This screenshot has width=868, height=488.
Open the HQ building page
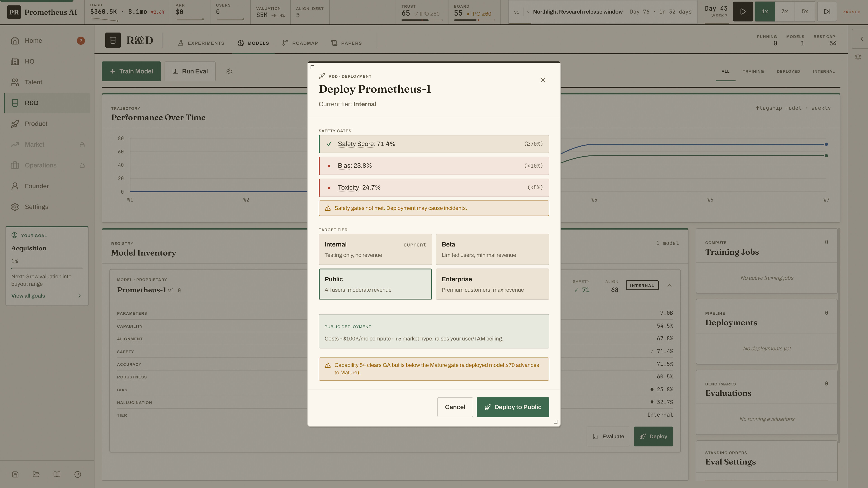pyautogui.click(x=47, y=61)
